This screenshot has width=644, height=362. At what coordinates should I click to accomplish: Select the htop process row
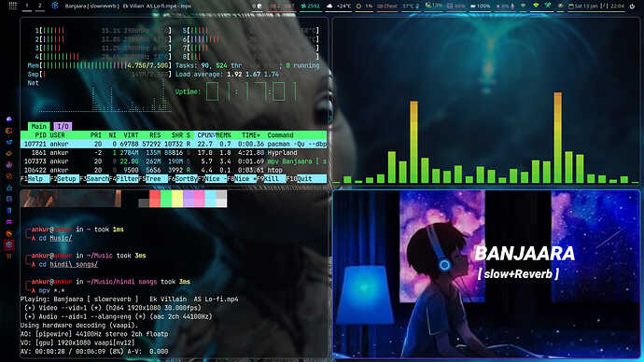pos(174,170)
